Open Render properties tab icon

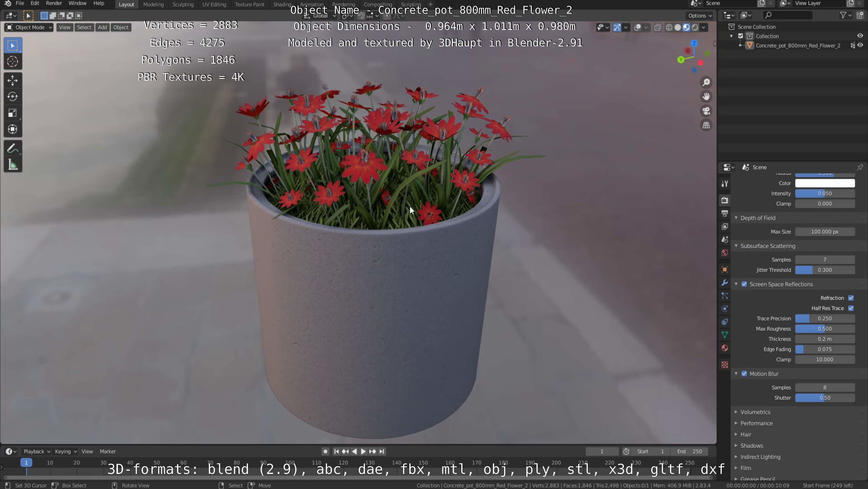click(x=725, y=200)
